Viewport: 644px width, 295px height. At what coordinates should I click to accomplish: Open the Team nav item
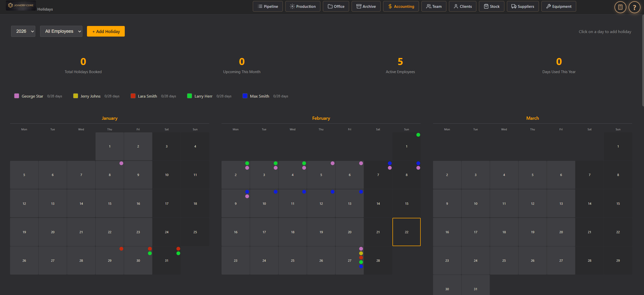tap(434, 6)
